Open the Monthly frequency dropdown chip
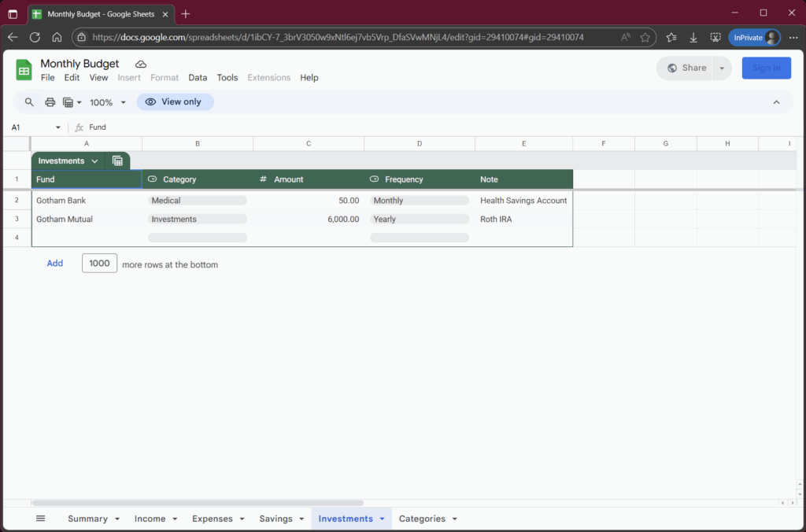 tap(420, 201)
